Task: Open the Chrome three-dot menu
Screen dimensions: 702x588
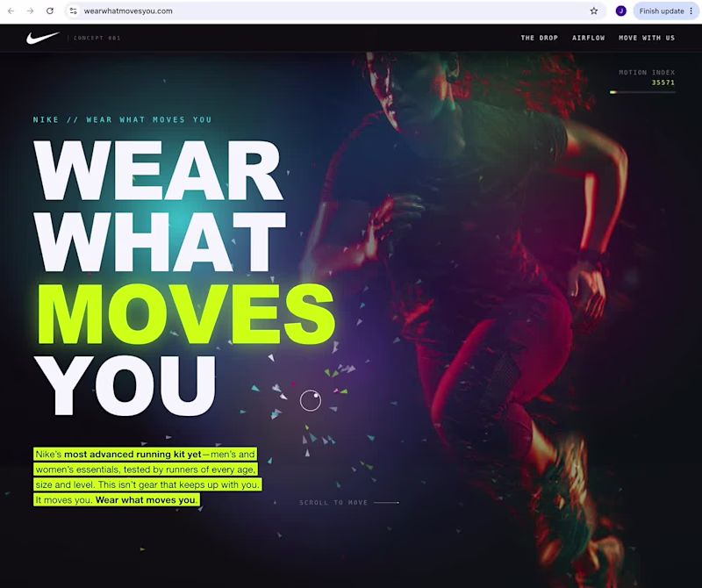Action: (691, 11)
